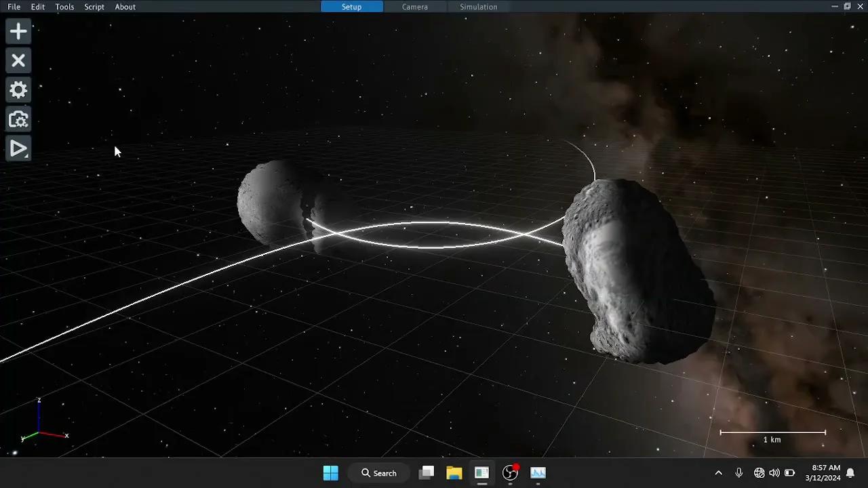This screenshot has height=488, width=868.
Task: Open the File menu
Action: click(14, 7)
